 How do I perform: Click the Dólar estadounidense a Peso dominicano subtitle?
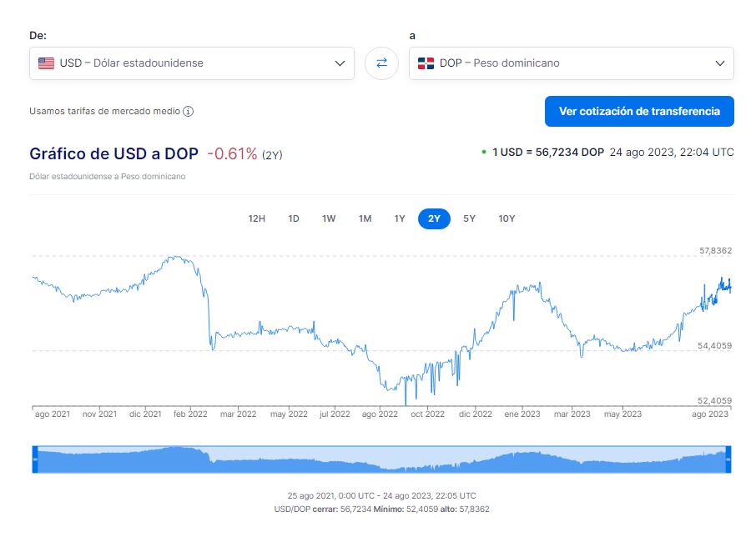pyautogui.click(x=108, y=176)
